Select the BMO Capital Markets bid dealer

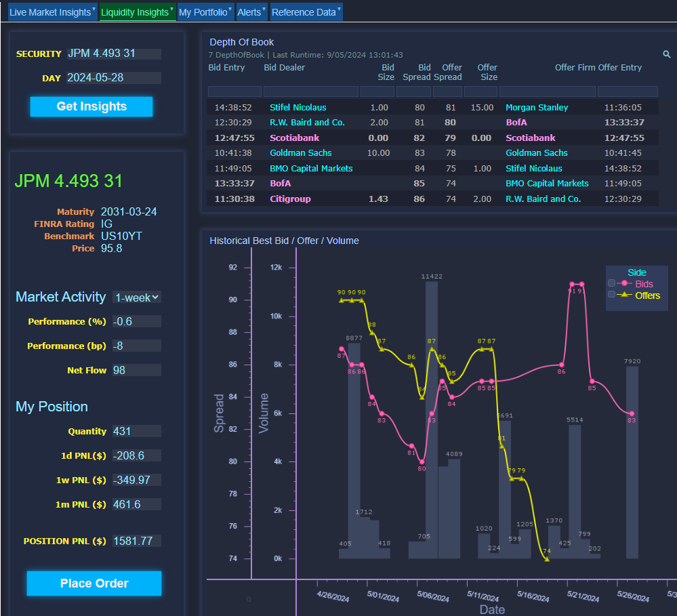[x=311, y=169]
